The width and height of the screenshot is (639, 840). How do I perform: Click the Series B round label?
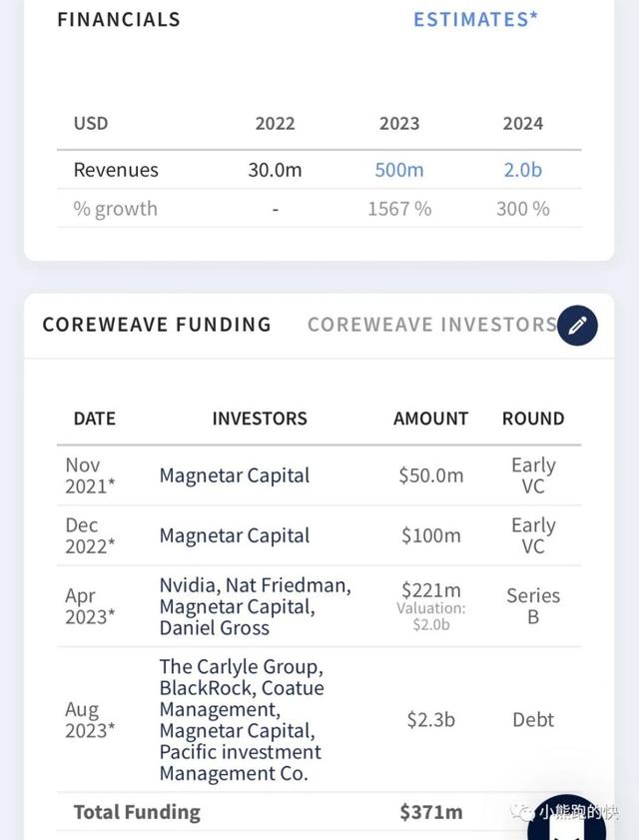pyautogui.click(x=533, y=606)
